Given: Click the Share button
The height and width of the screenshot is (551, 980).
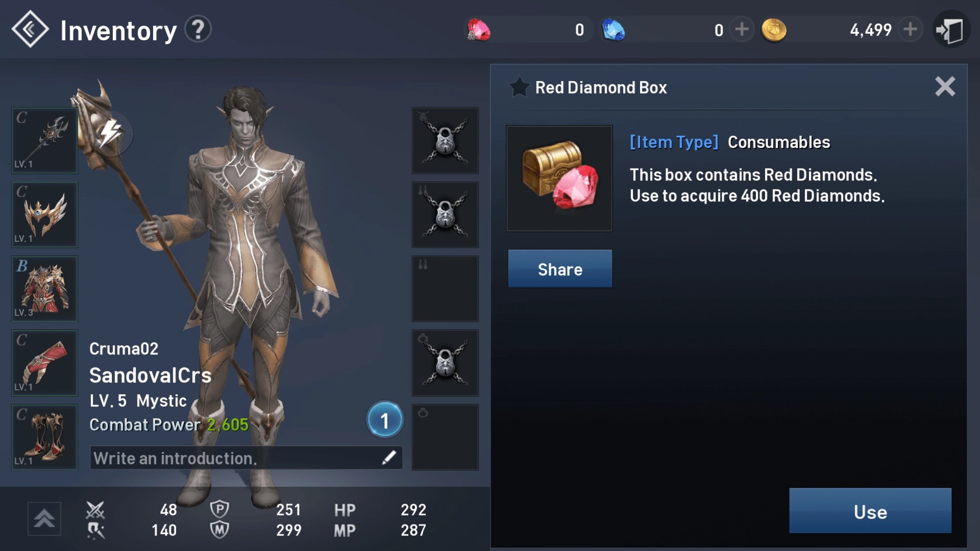Looking at the screenshot, I should (x=560, y=269).
